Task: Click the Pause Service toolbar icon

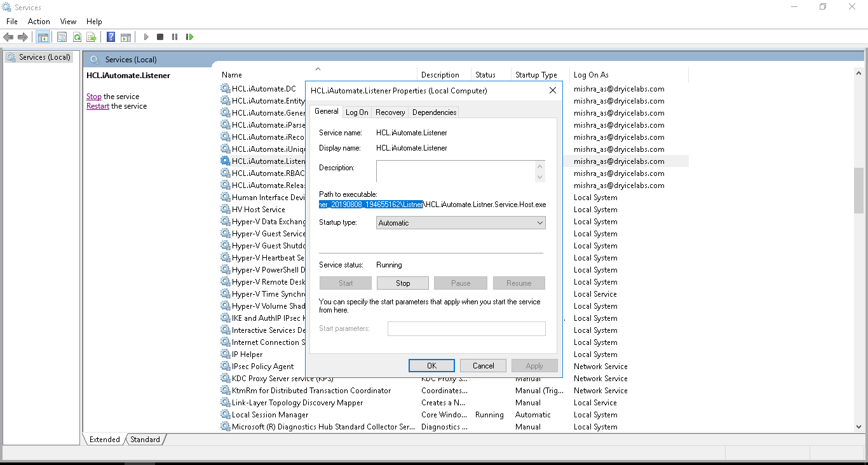Action: point(175,37)
